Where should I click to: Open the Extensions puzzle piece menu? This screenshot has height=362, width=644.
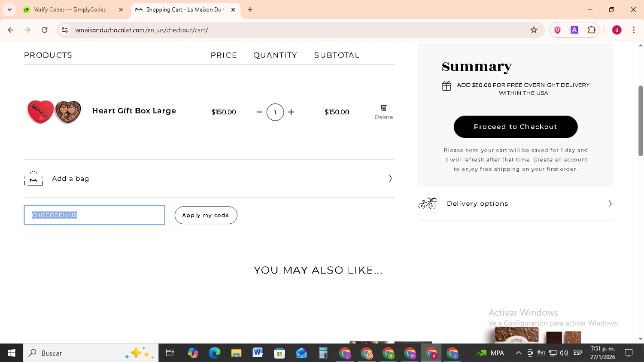(592, 30)
